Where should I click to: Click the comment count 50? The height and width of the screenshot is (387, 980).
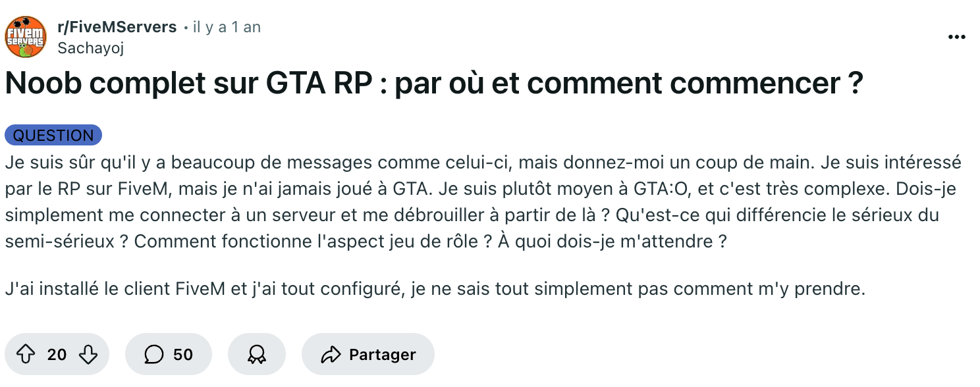point(183,355)
